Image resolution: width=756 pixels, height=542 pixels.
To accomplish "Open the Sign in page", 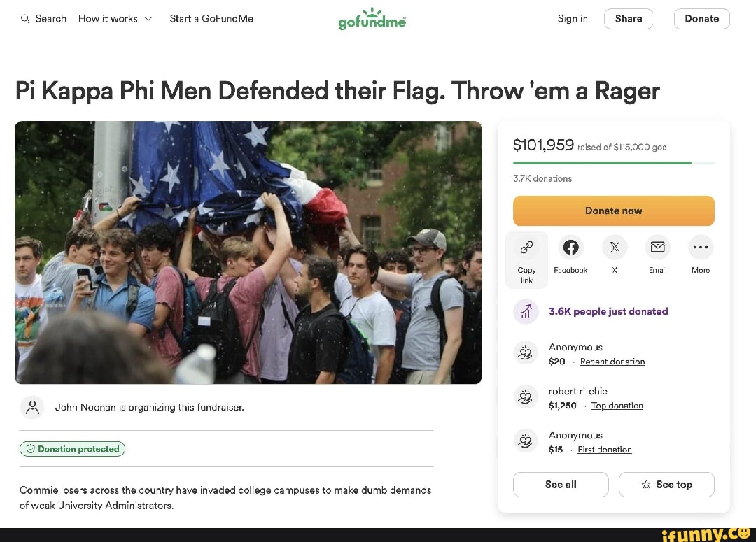I will tap(573, 19).
